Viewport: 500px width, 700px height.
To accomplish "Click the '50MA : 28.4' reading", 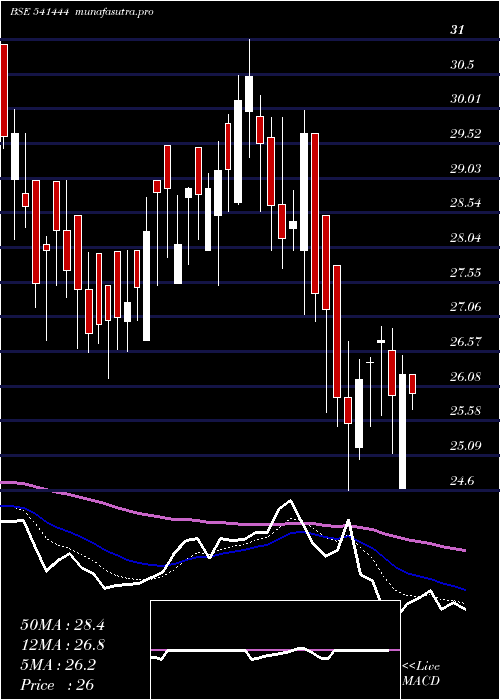I will (x=62, y=625).
